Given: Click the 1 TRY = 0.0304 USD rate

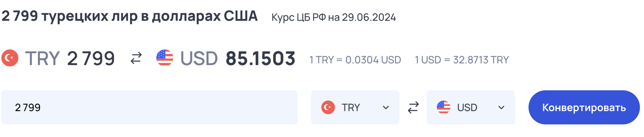Looking at the screenshot, I should 355,60.
